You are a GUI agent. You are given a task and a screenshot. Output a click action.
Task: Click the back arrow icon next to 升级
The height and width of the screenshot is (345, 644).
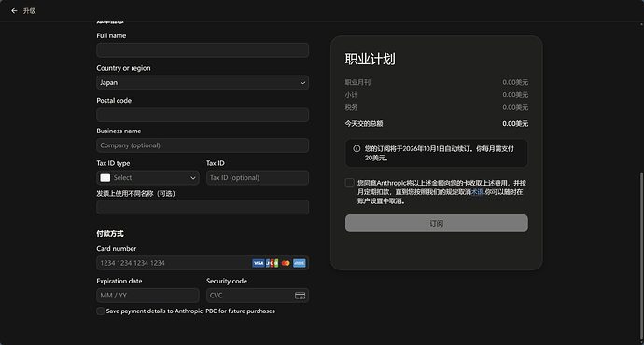tap(14, 11)
